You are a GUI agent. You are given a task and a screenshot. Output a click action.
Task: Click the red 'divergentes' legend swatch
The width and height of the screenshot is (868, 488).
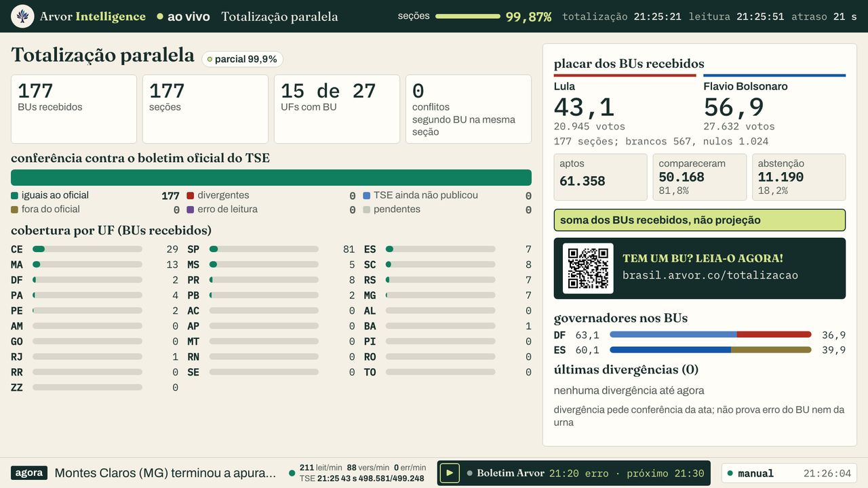tap(191, 195)
